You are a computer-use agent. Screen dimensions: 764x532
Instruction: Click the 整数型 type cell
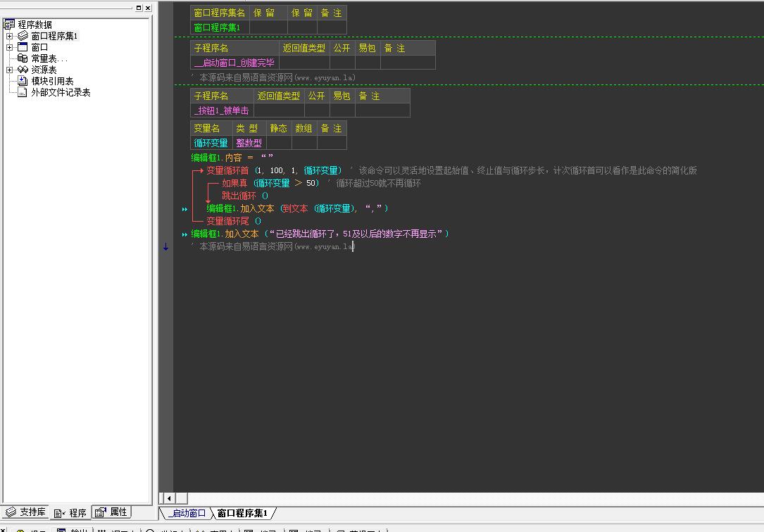click(x=249, y=143)
